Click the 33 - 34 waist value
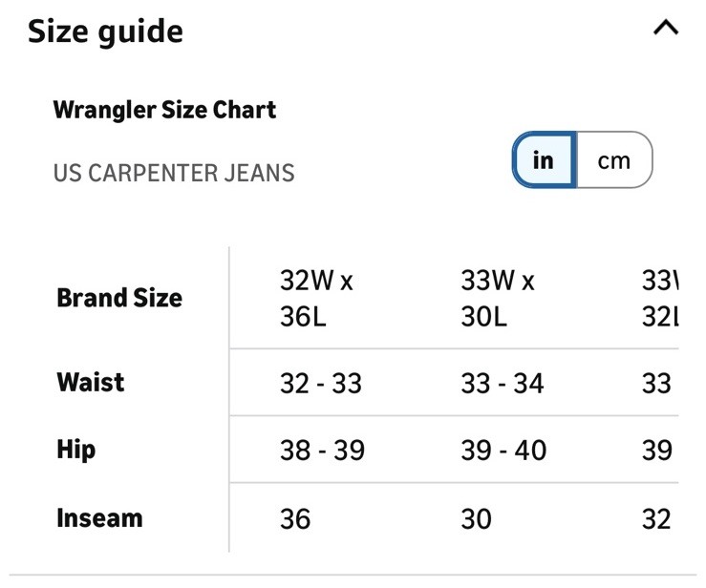The image size is (706, 588). tap(503, 383)
